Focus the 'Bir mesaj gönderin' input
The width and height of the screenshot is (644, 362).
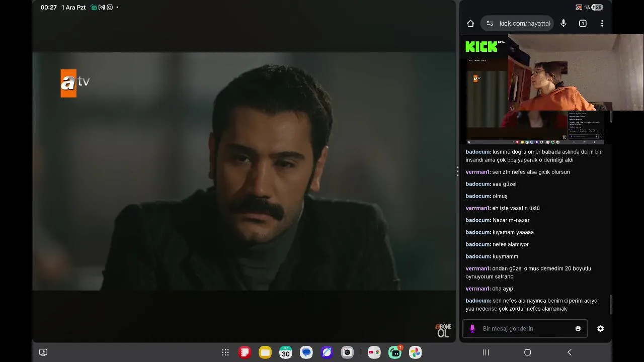525,329
